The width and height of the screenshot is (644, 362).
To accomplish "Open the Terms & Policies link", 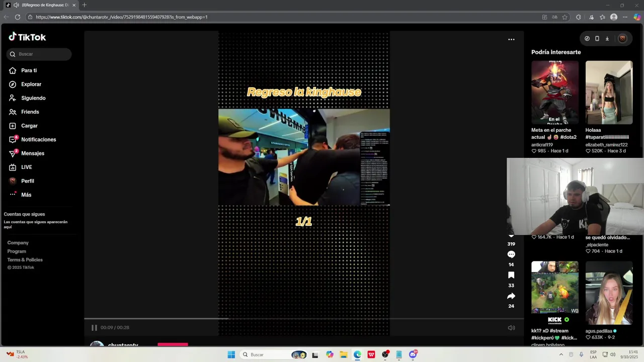I will pos(25,260).
